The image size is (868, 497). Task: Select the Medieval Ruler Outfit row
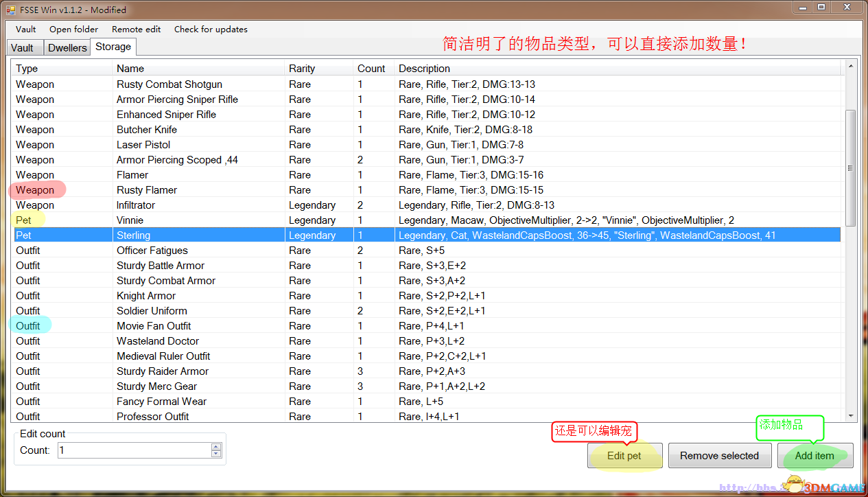pyautogui.click(x=426, y=356)
